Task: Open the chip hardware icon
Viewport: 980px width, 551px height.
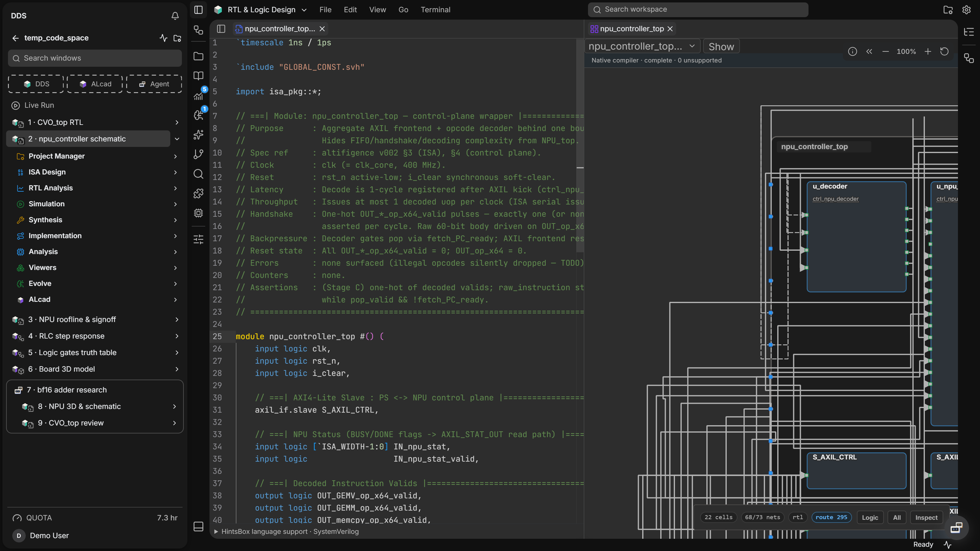Action: point(198,213)
